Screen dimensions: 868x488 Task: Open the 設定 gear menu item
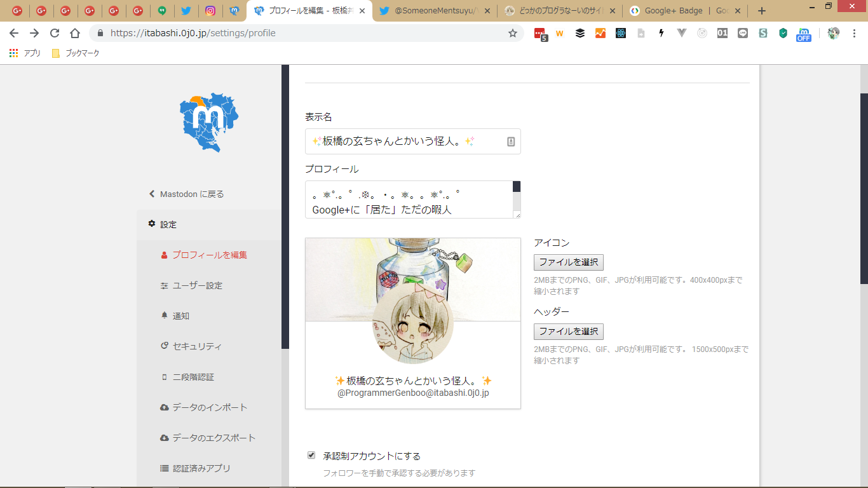pyautogui.click(x=152, y=224)
